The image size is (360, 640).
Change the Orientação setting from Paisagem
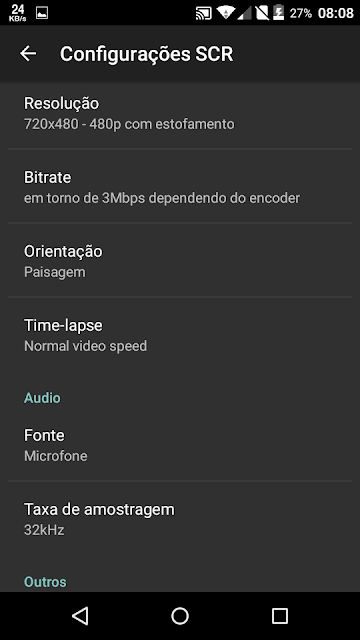180,260
